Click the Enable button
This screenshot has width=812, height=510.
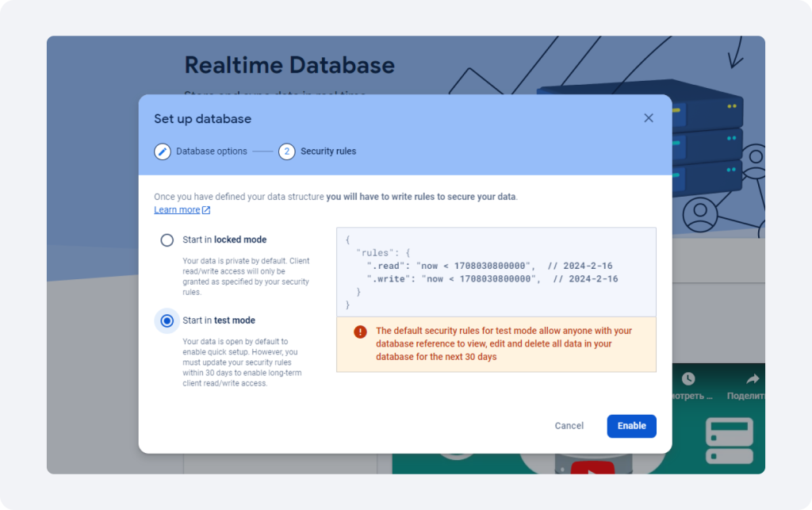(x=632, y=426)
